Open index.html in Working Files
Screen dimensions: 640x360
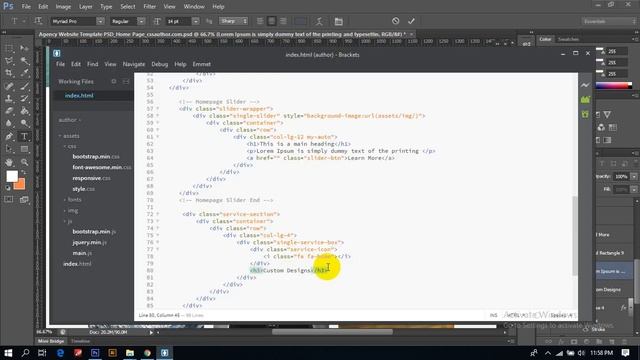tap(79, 96)
